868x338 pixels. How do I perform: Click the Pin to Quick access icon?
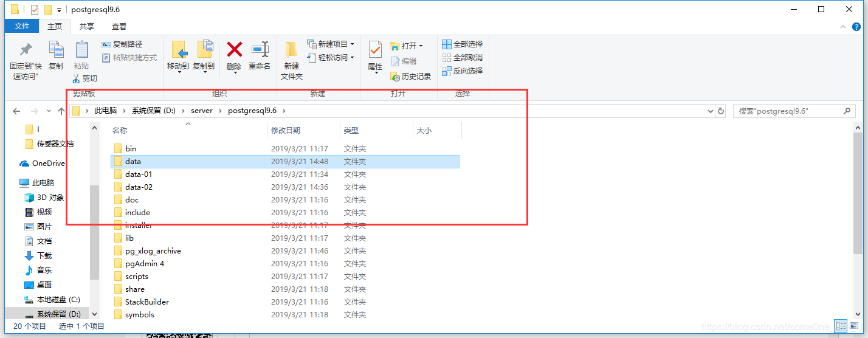click(26, 50)
